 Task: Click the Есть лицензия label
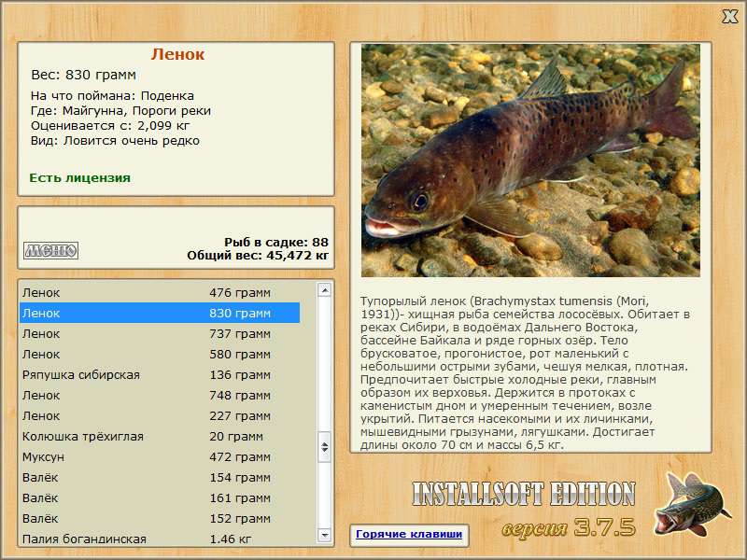79,177
